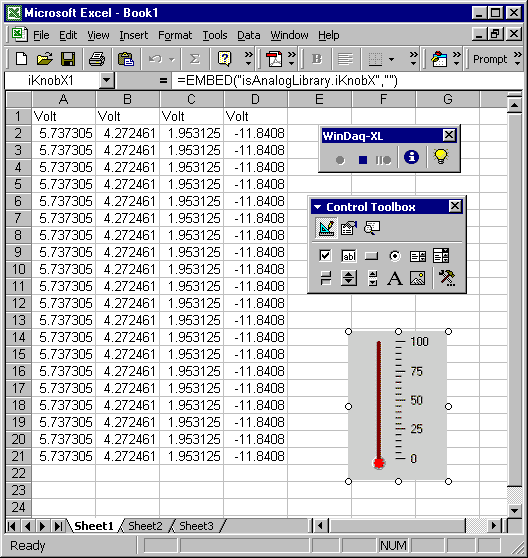
Task: Select the Command Button control tool
Action: click(x=371, y=256)
